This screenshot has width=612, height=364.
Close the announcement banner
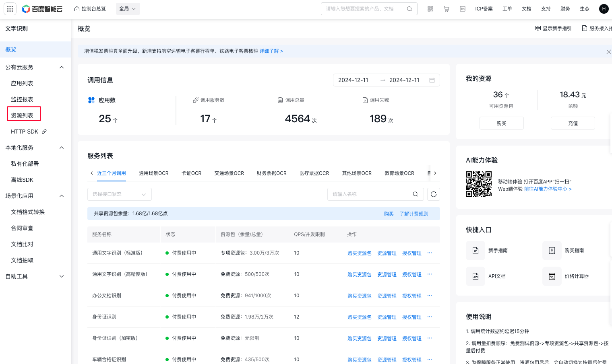(x=608, y=52)
